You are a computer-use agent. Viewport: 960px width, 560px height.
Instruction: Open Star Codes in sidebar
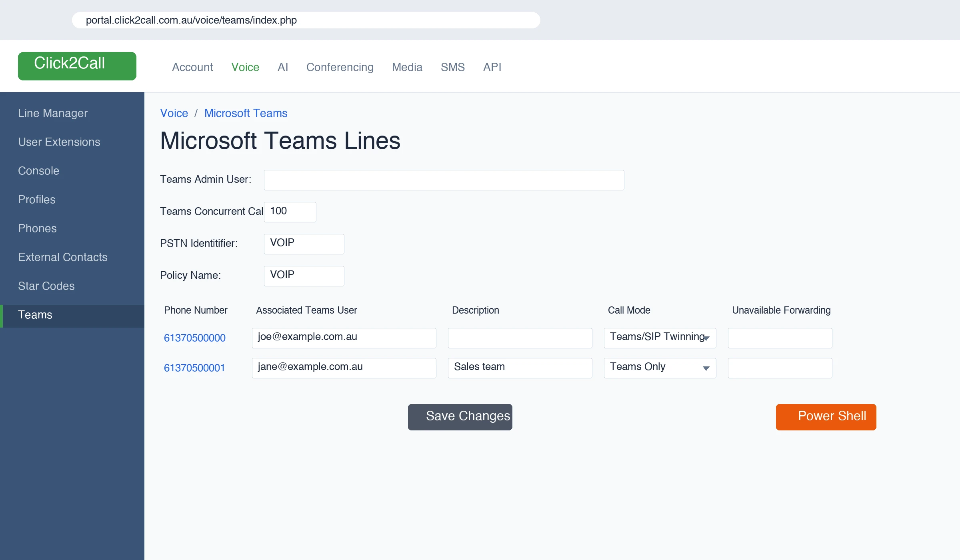click(x=72, y=286)
